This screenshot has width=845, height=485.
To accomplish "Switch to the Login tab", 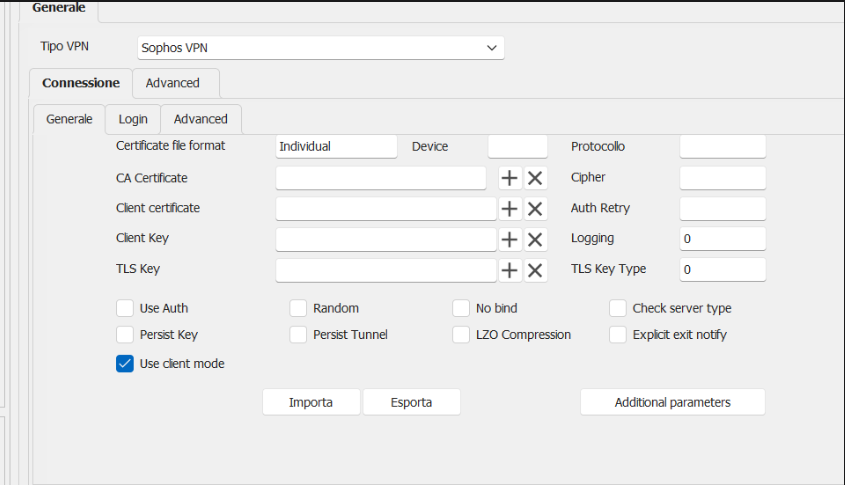I will point(133,119).
